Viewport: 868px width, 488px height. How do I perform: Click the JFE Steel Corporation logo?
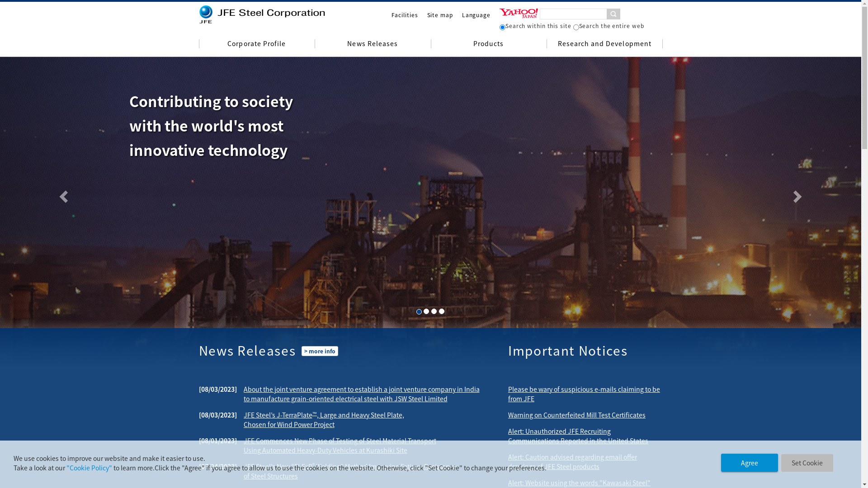(262, 14)
